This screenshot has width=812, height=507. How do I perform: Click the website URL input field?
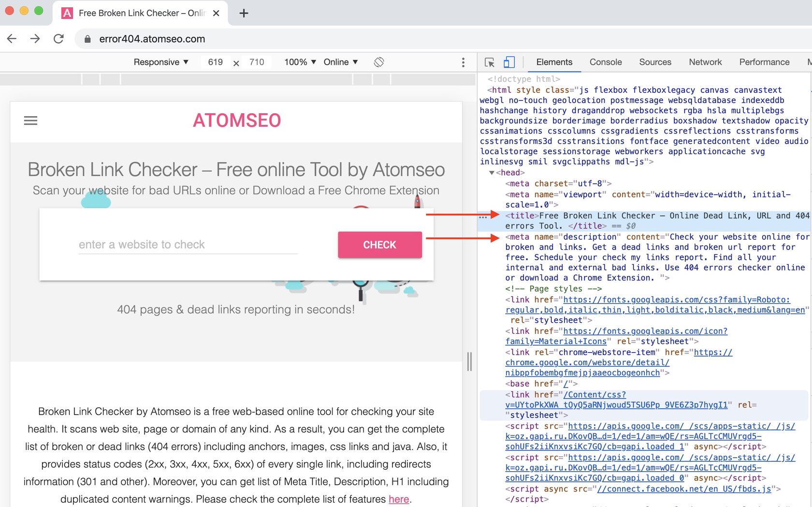pos(188,244)
